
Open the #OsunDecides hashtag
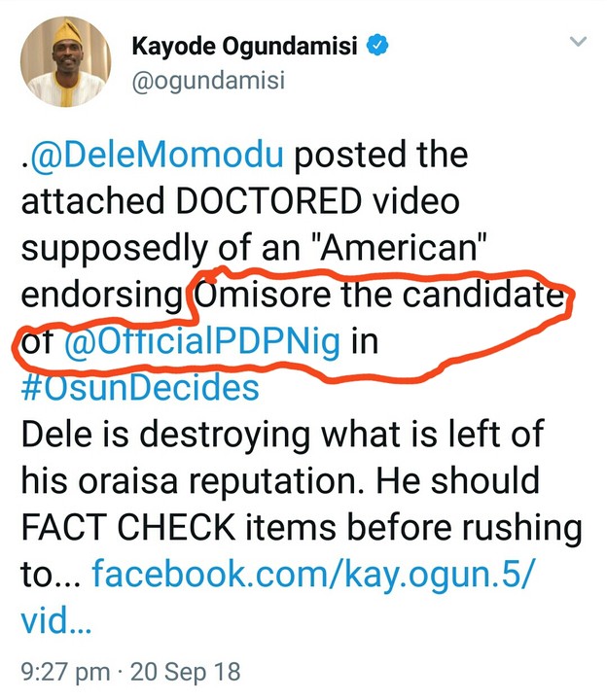pyautogui.click(x=138, y=389)
